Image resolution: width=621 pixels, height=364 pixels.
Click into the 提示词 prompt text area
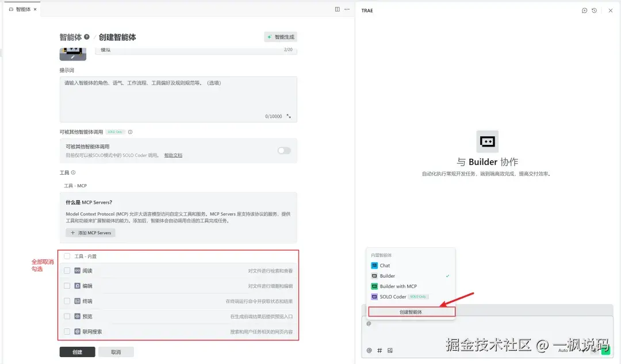pos(178,99)
